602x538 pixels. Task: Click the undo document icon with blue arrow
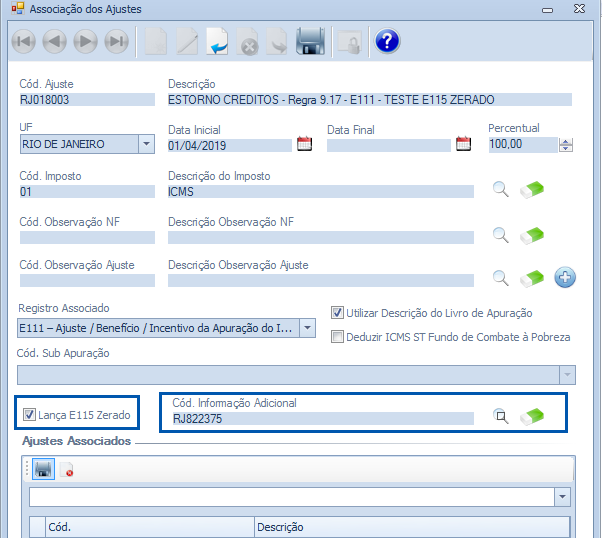(218, 42)
